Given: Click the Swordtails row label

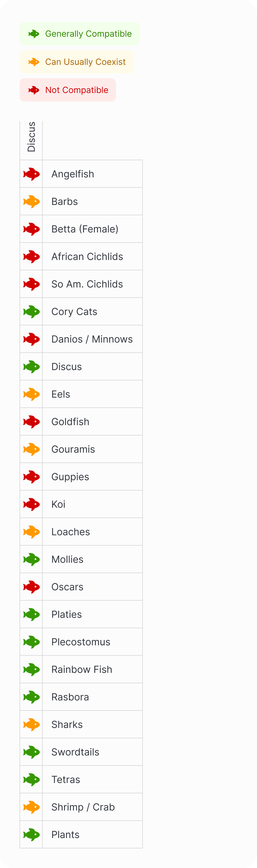Looking at the screenshot, I should click(75, 752).
